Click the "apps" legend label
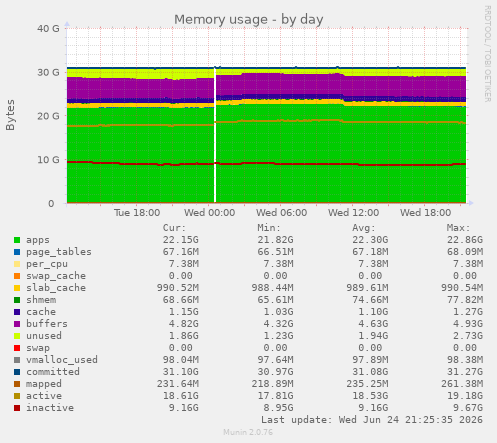 pyautogui.click(x=38, y=240)
